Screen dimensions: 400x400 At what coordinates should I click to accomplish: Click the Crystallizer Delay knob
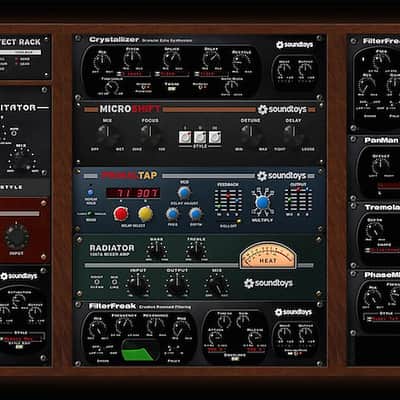pos(211,59)
